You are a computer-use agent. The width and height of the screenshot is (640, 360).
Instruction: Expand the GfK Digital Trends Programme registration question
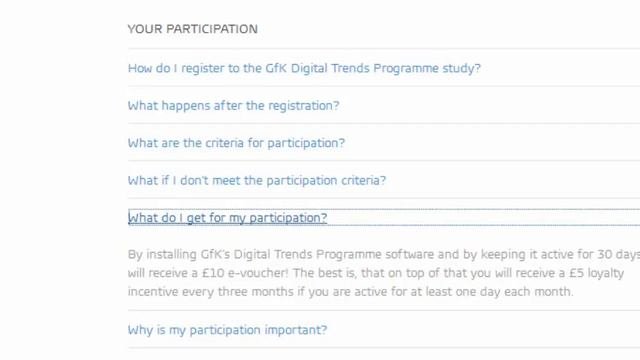coord(304,68)
